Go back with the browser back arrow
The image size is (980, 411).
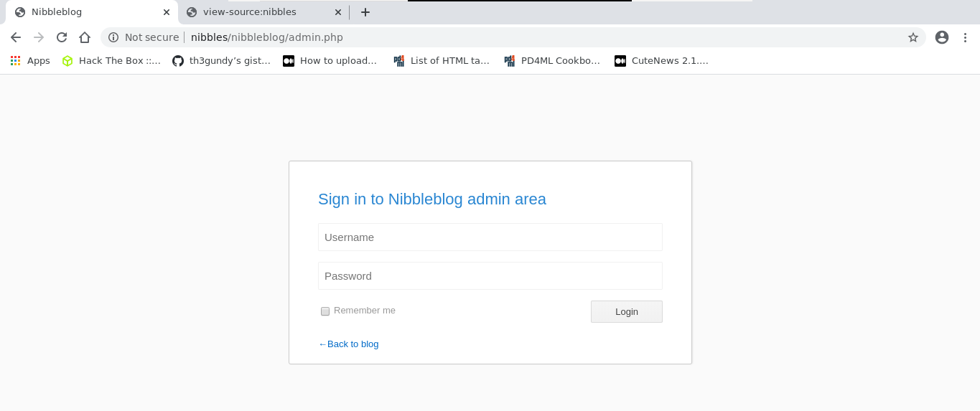pos(16,37)
